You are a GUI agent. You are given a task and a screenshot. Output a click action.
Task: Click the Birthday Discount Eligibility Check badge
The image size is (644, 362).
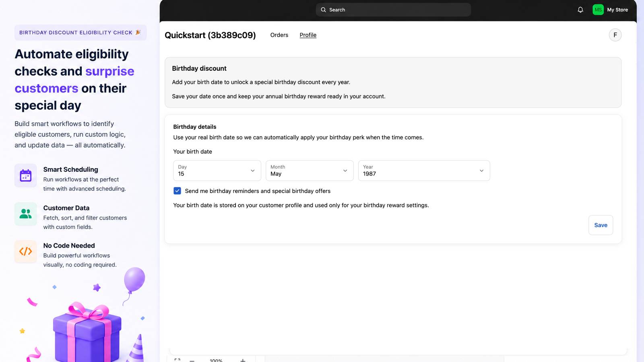(x=80, y=33)
